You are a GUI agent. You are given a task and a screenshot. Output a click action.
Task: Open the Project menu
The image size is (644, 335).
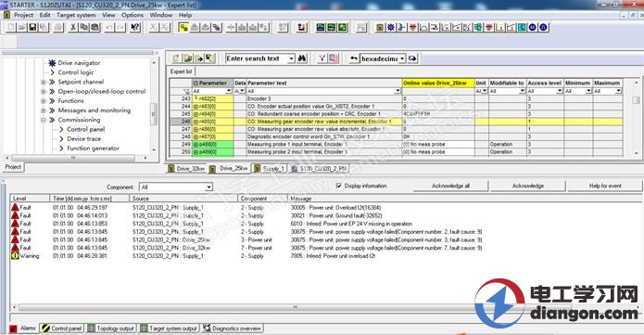tap(23, 15)
